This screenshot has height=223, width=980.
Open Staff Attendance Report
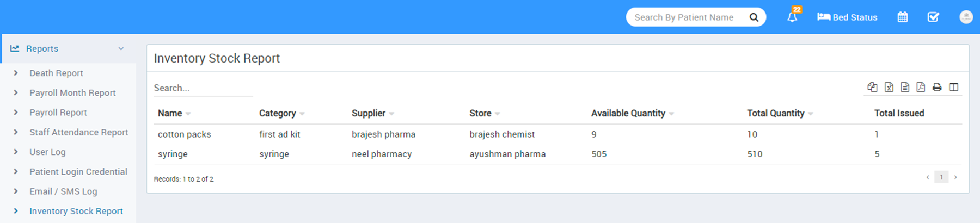[x=78, y=132]
